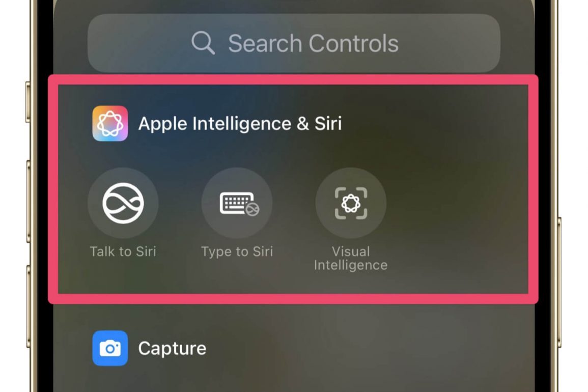Focus the Search Controls field
This screenshot has width=588, height=392.
click(x=294, y=43)
